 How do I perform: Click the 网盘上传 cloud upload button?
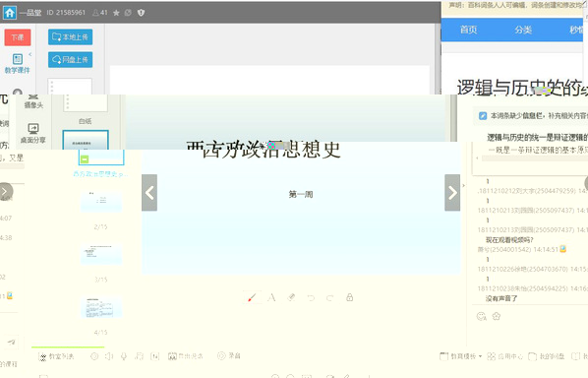click(x=70, y=60)
